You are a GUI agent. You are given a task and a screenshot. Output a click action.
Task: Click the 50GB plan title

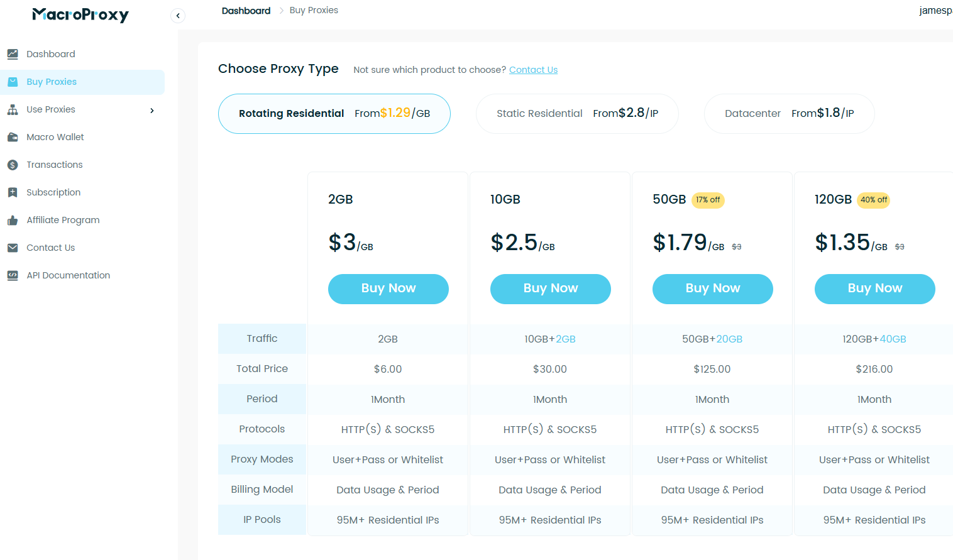(669, 200)
